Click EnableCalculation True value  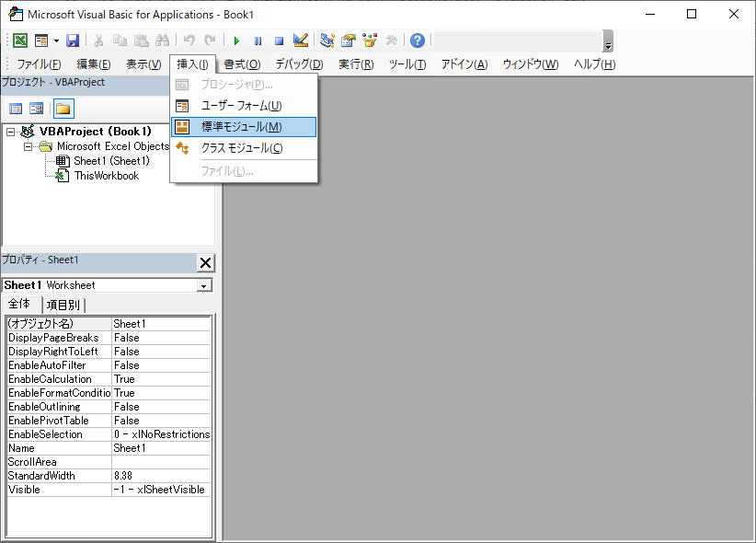(161, 379)
